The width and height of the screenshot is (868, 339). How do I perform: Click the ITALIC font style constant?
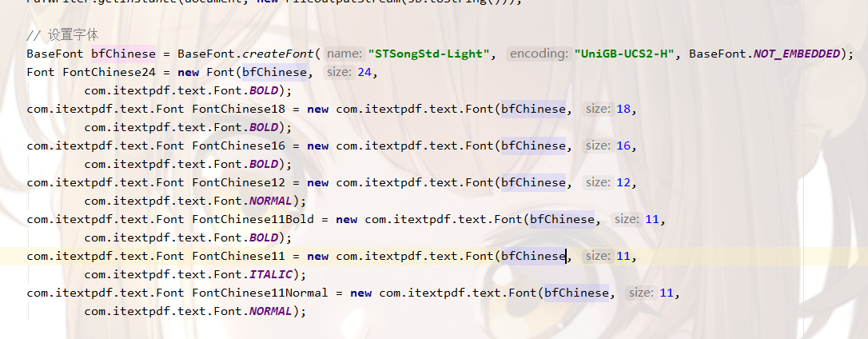271,275
